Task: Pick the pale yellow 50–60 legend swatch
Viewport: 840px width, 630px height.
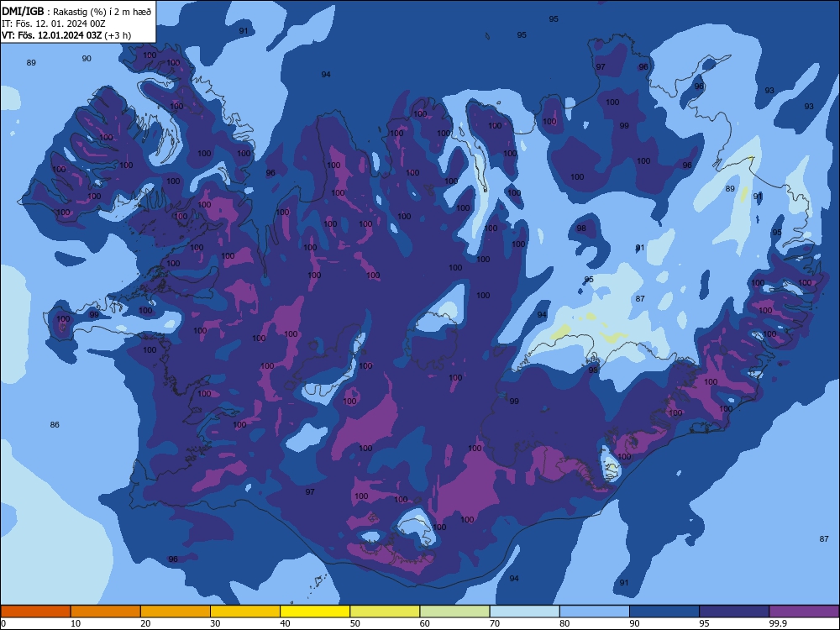Action: click(x=385, y=612)
